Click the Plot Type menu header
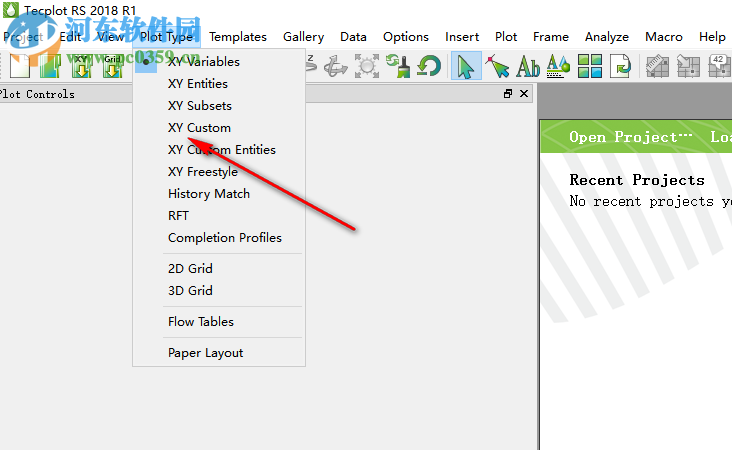This screenshot has width=732, height=450. pyautogui.click(x=167, y=37)
